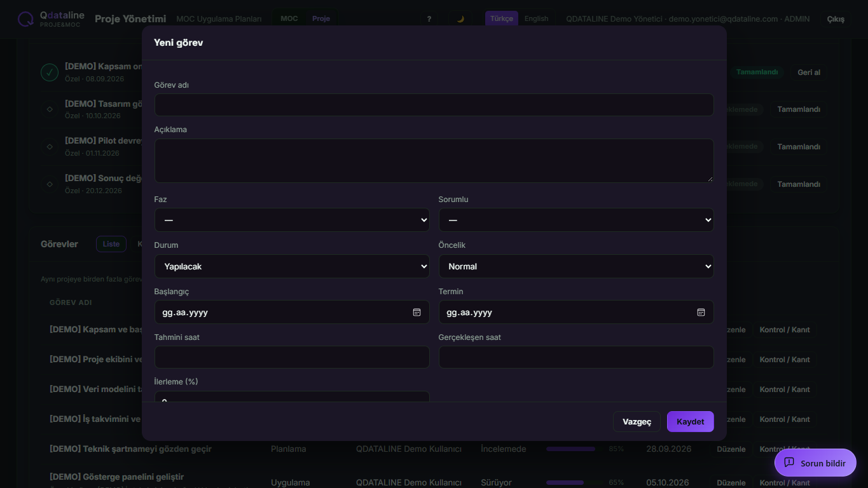Viewport: 868px width, 488px height.
Task: Mark the [DEMO] Pilot milestone Tamamlandı
Action: pyautogui.click(x=799, y=147)
